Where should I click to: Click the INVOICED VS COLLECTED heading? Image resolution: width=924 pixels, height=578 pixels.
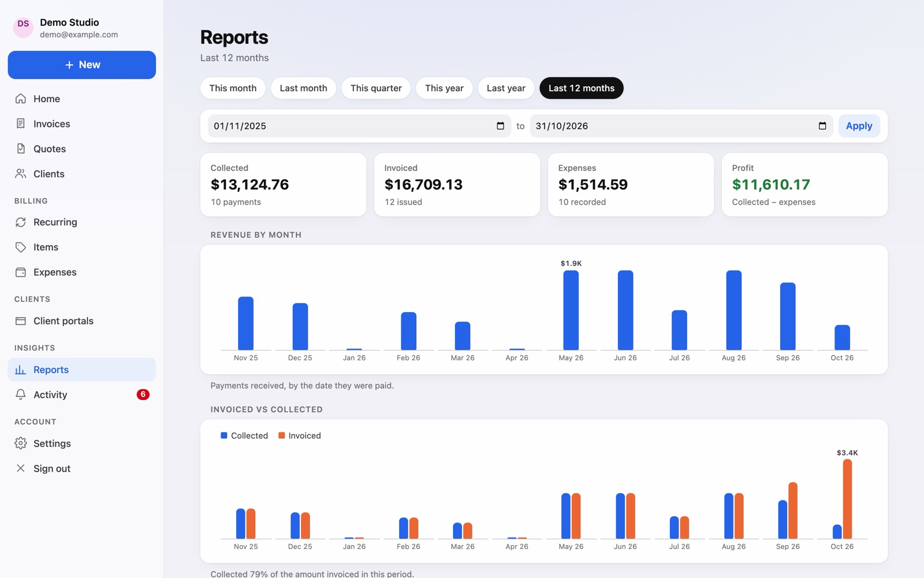[x=266, y=409]
